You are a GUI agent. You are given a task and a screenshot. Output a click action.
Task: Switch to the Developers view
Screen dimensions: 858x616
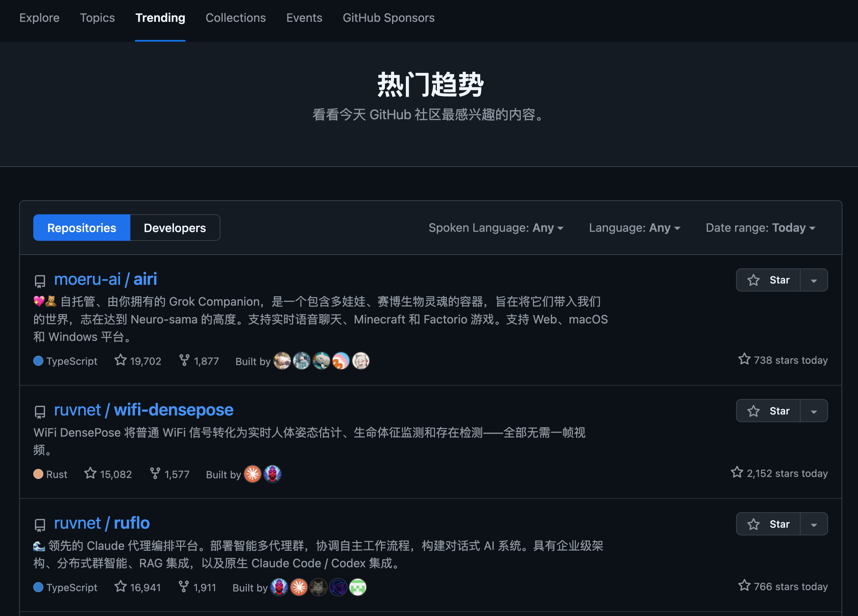point(174,228)
